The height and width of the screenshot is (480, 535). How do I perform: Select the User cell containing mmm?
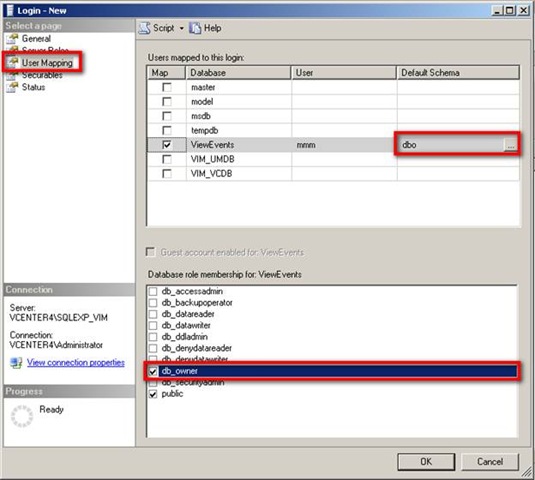[x=344, y=145]
